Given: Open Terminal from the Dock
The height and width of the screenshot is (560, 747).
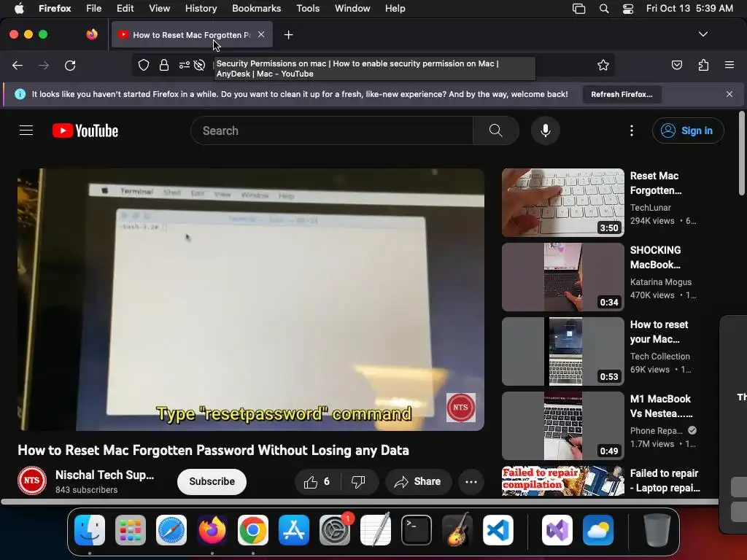Looking at the screenshot, I should pos(417,529).
